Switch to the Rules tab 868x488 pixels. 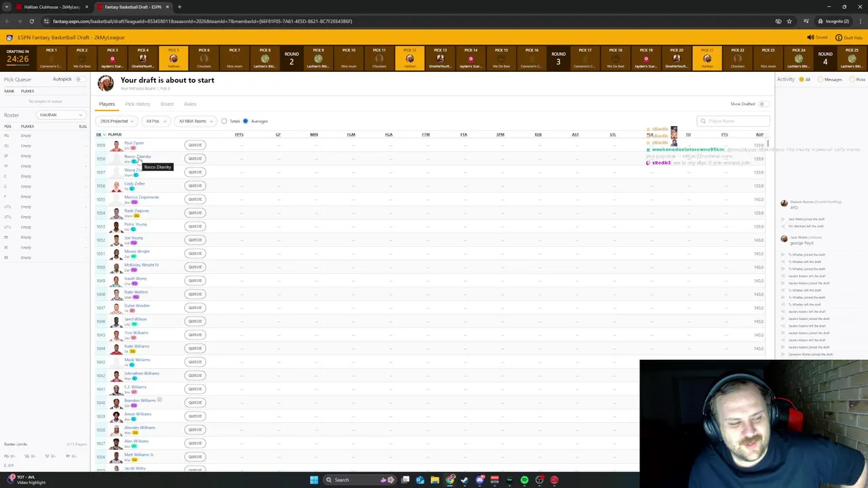pos(190,104)
